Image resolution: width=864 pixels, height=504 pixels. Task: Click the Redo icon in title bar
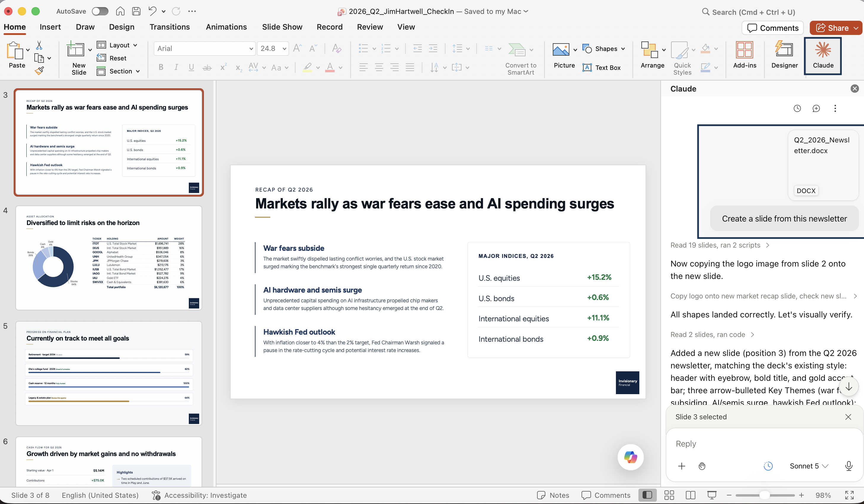point(176,11)
